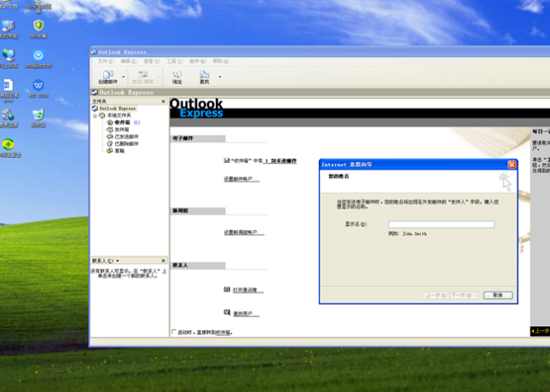Open the 文件 (File) menu
The image size is (550, 392).
click(106, 61)
